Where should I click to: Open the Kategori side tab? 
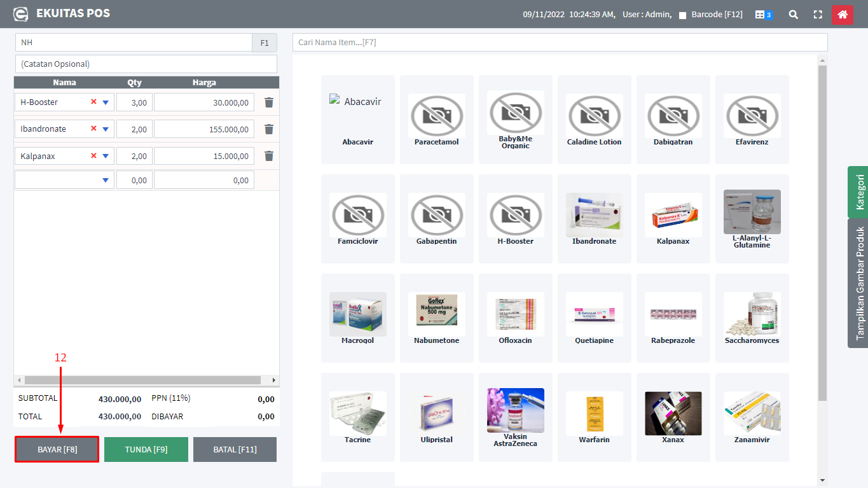859,192
